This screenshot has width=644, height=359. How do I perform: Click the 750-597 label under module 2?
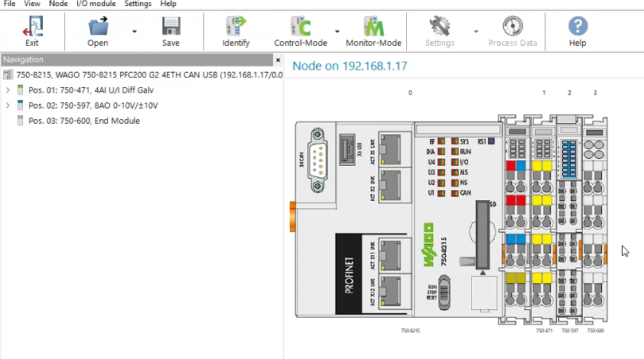point(570,330)
